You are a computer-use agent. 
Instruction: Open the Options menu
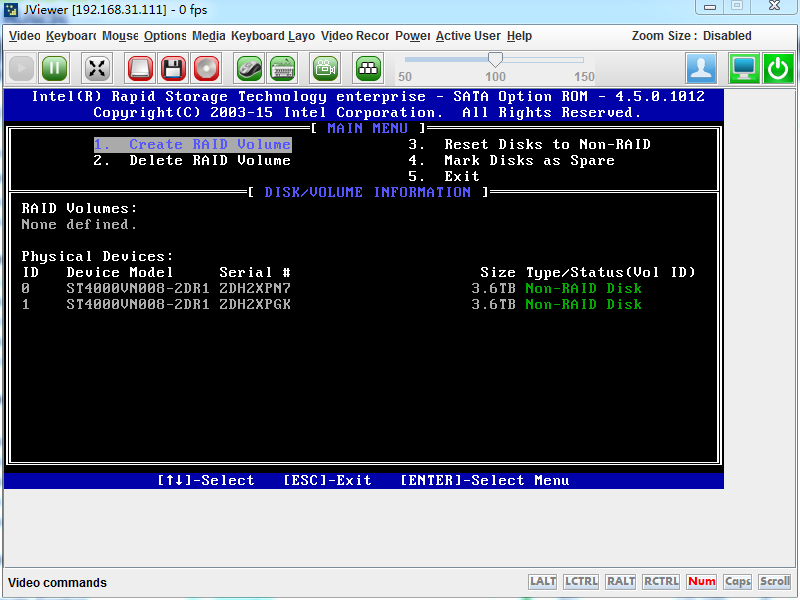point(165,36)
